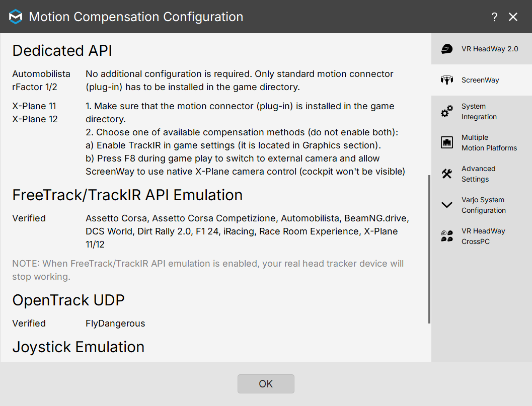Click the VR HeadWay 2.0 helmet icon
532x406 pixels.
pos(447,49)
